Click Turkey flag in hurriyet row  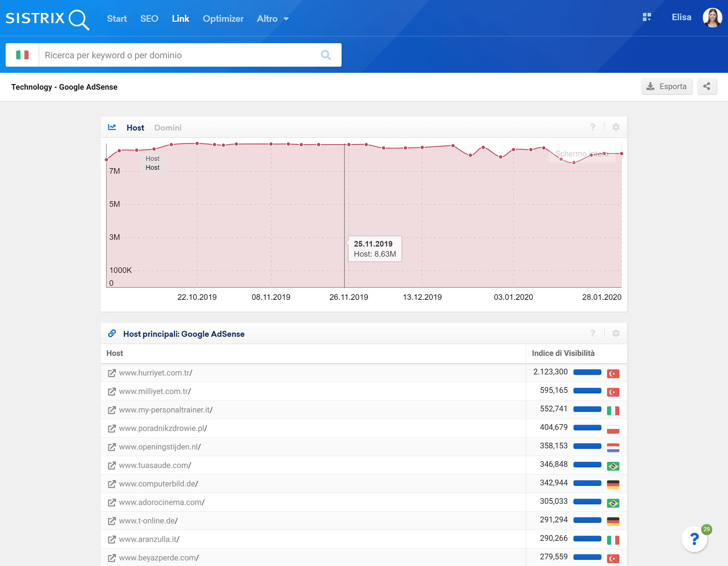(613, 374)
